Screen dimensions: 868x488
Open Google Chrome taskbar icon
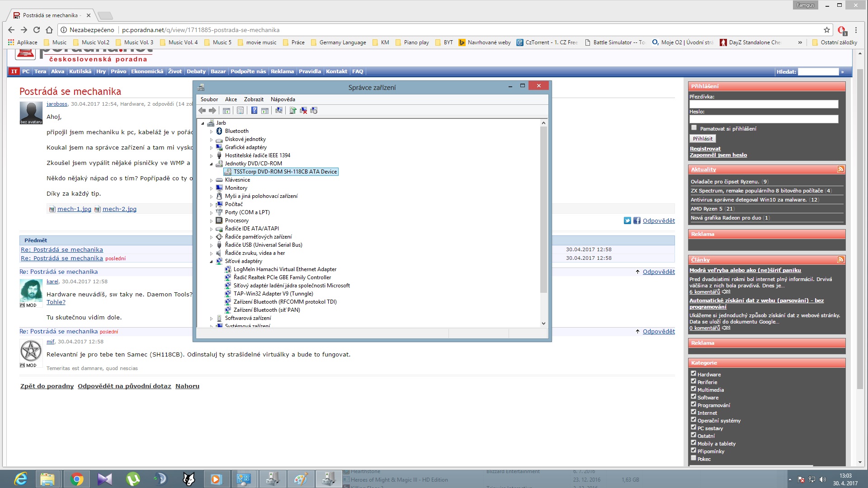click(x=76, y=479)
